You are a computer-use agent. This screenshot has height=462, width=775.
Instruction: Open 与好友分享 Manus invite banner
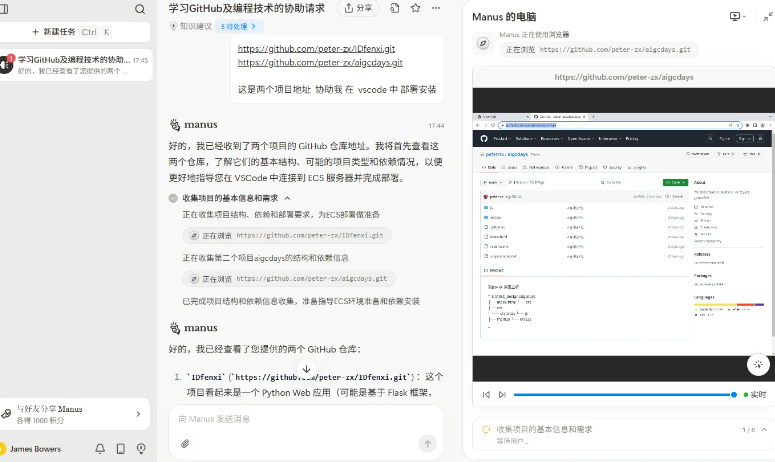74,414
